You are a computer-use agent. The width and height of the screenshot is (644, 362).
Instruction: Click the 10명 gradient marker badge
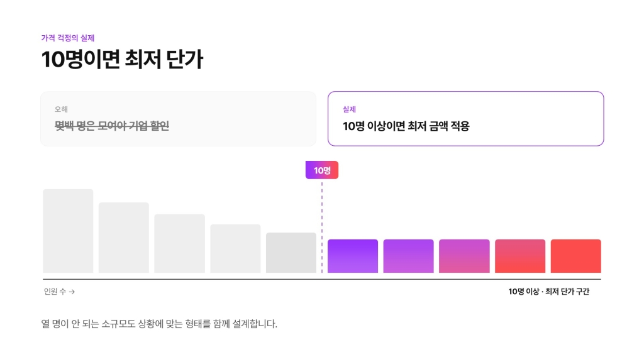pos(322,170)
